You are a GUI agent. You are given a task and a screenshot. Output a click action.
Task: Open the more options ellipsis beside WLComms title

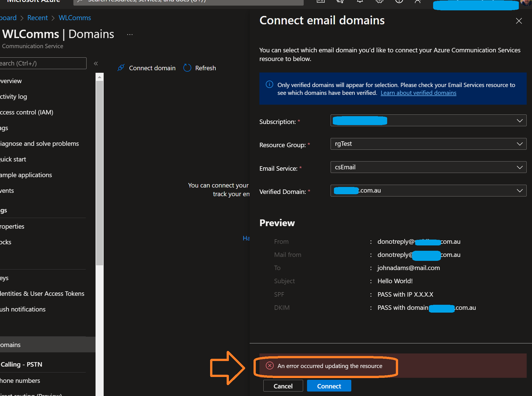coord(130,35)
